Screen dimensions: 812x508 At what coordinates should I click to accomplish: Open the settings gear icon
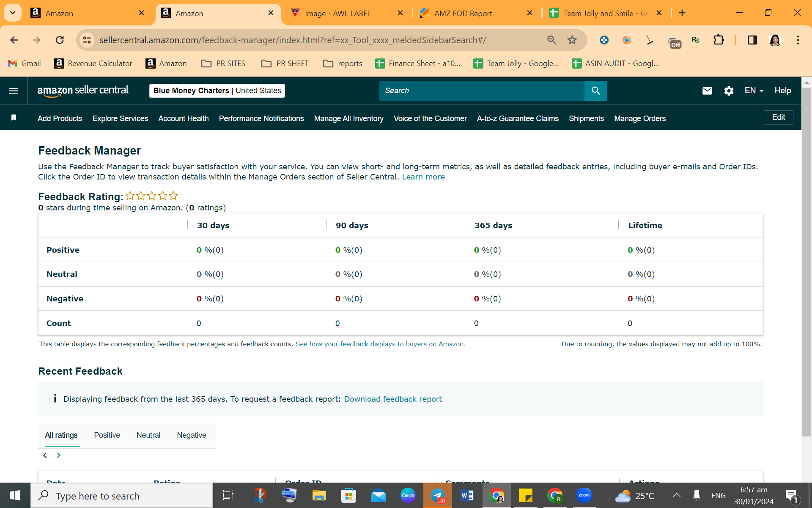click(728, 91)
